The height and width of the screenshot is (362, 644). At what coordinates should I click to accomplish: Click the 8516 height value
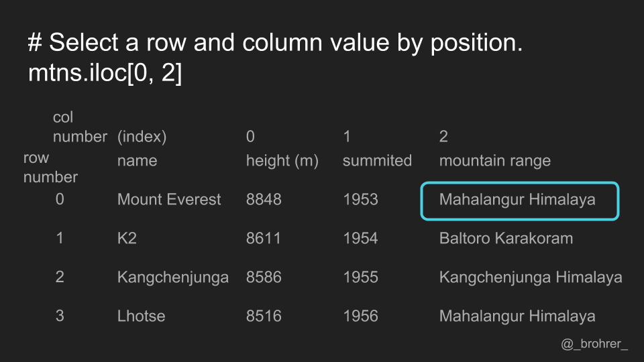[264, 316]
